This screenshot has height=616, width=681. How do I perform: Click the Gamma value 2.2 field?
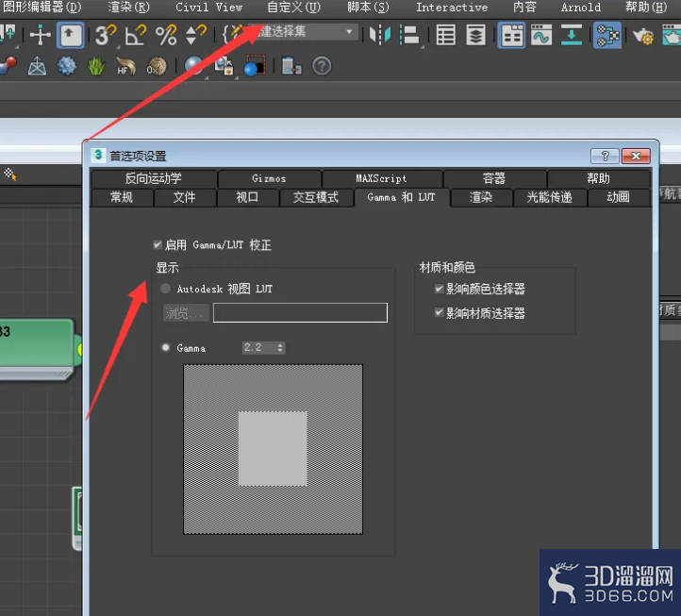tap(258, 347)
